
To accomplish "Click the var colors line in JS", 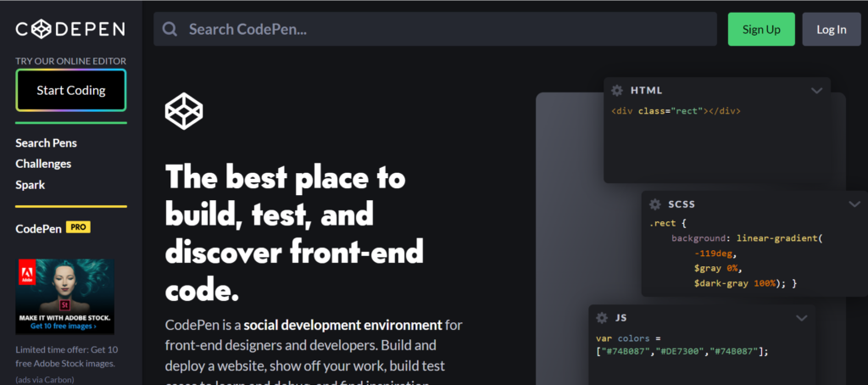I will tap(628, 338).
